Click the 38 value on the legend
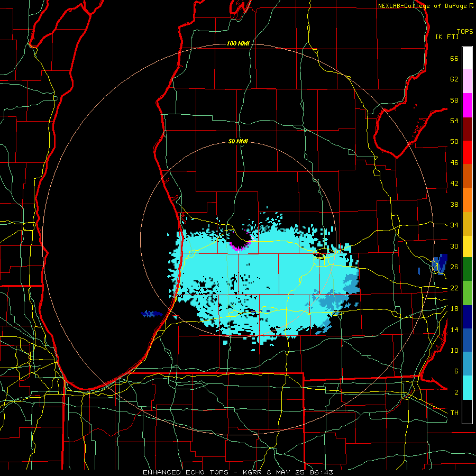Viewport: 476px width, 476px height. (454, 204)
